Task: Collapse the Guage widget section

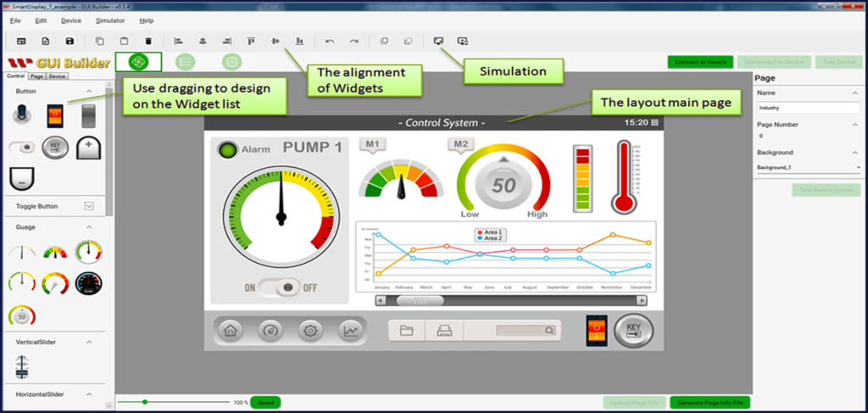Action: coord(89,227)
